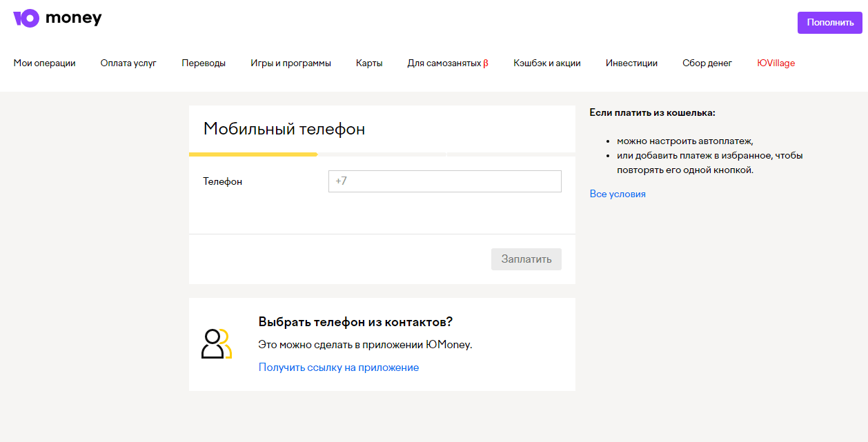Go to the Переводы section

(204, 63)
